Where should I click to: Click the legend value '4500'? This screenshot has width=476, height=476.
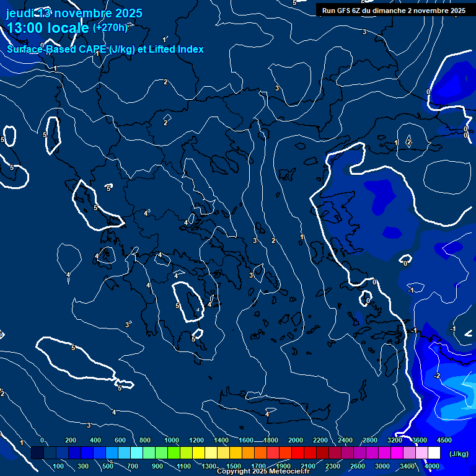click(x=444, y=440)
